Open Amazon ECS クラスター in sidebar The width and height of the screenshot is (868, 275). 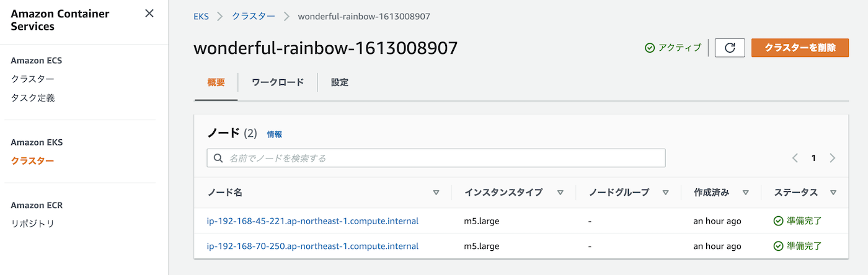pos(33,79)
